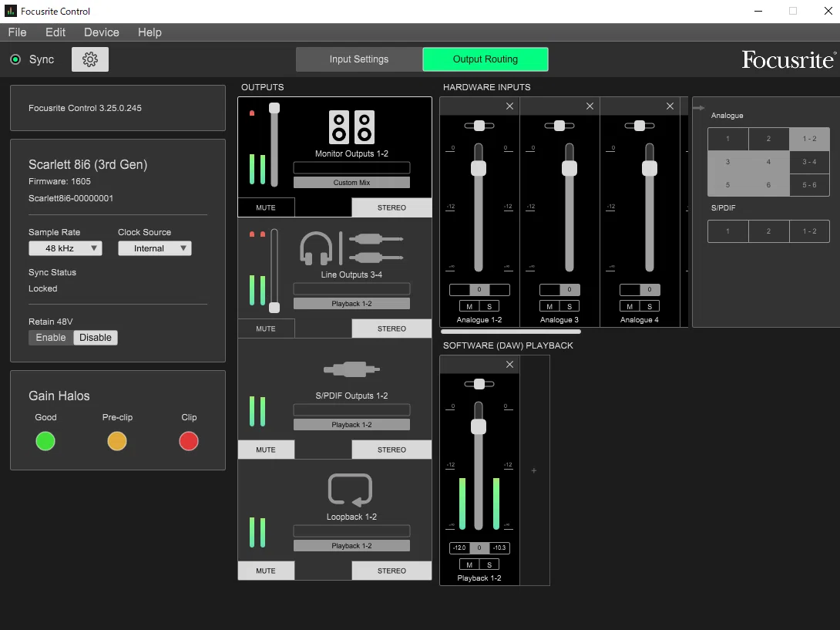Viewport: 840px width, 630px height.
Task: Click the Focusrite logo
Action: point(788,59)
